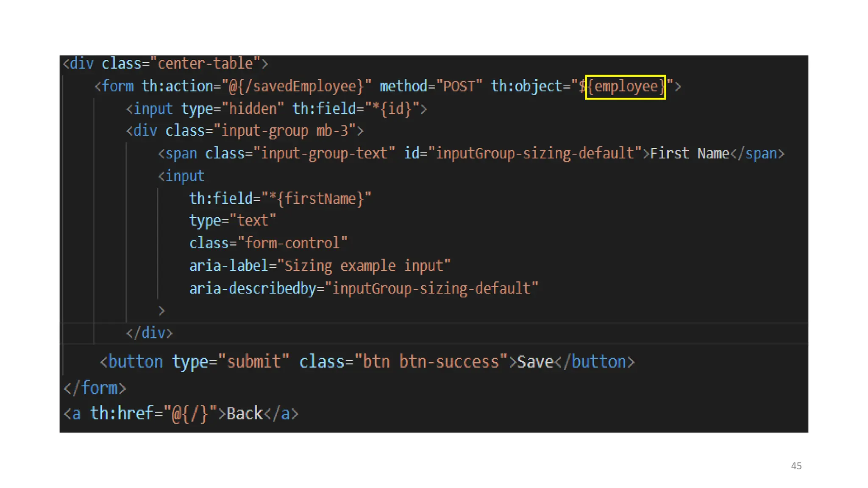Screen dimensions: 868x488
Task: Click the aria-label "Sizing example input" value
Action: (364, 266)
